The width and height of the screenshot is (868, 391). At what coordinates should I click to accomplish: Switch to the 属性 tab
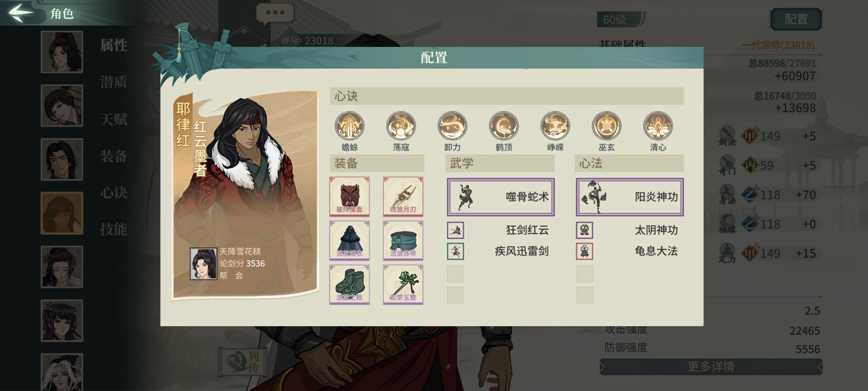coord(114,45)
